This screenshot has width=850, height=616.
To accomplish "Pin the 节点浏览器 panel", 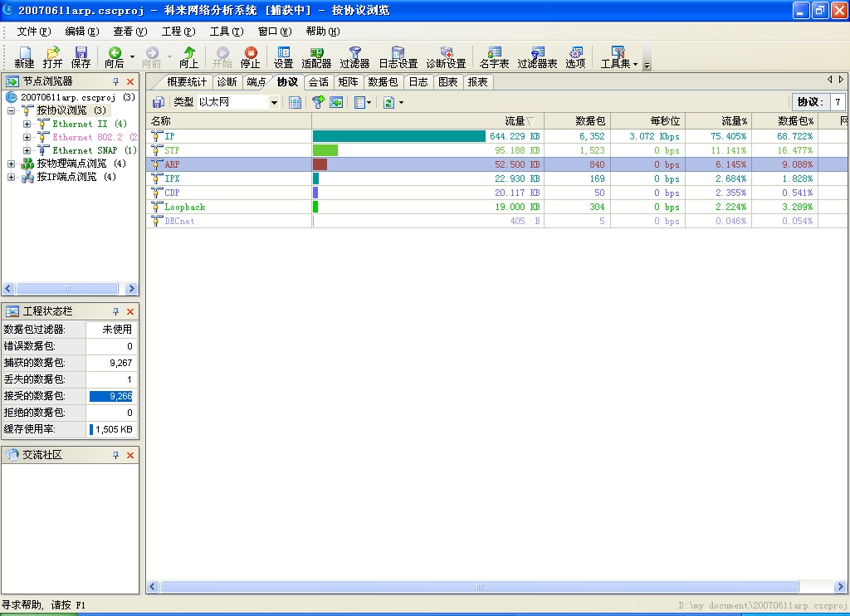I will coord(116,81).
